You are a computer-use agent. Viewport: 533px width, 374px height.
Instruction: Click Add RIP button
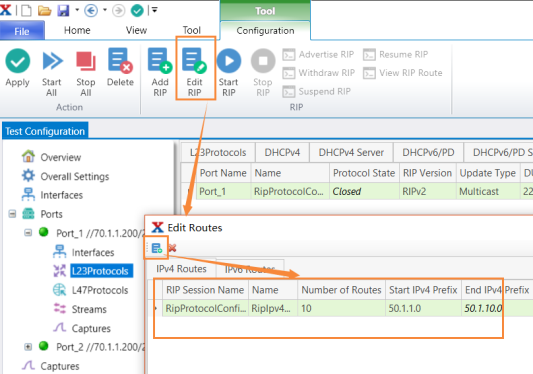pyautogui.click(x=160, y=72)
